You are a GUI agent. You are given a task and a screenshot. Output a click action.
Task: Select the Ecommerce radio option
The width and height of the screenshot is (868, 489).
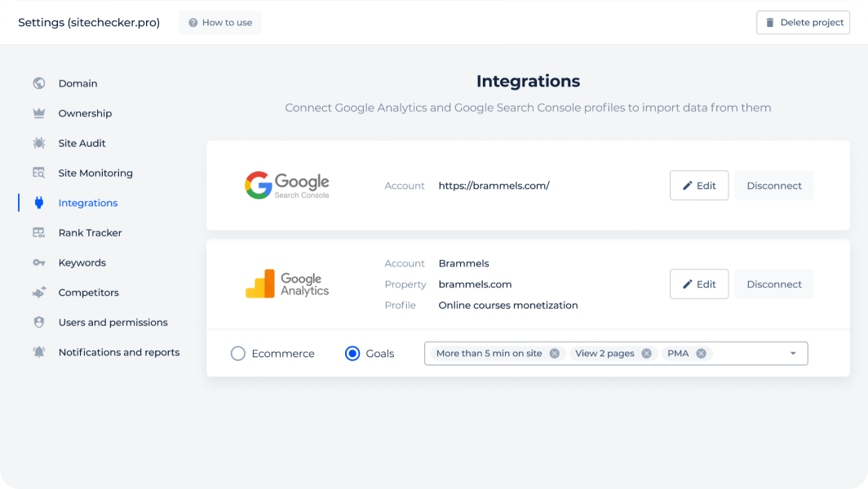238,354
